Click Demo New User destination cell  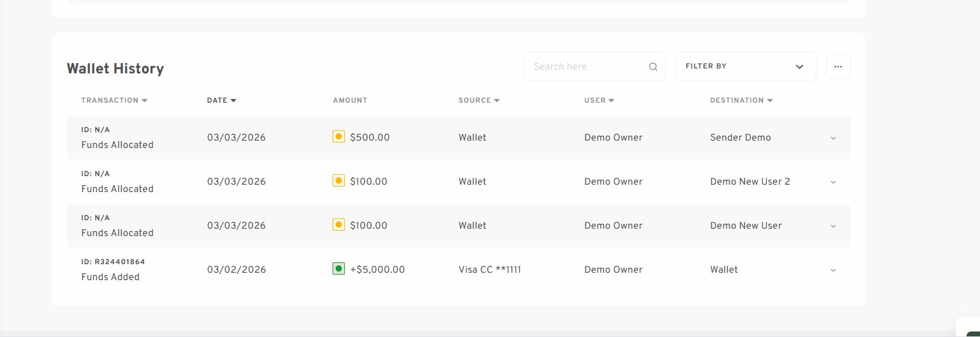[746, 226]
